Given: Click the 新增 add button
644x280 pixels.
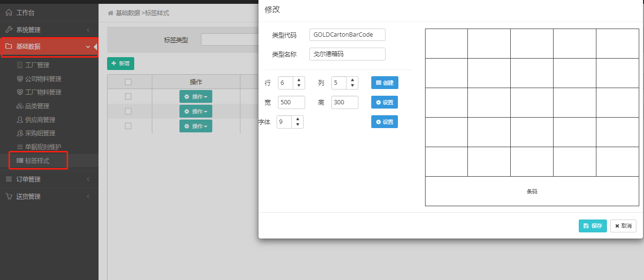Looking at the screenshot, I should [120, 63].
